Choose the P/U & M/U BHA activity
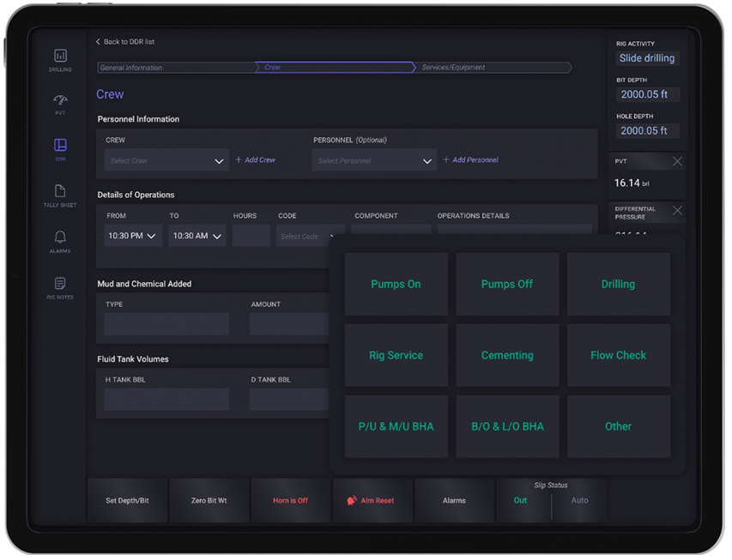The image size is (732, 560). [396, 426]
